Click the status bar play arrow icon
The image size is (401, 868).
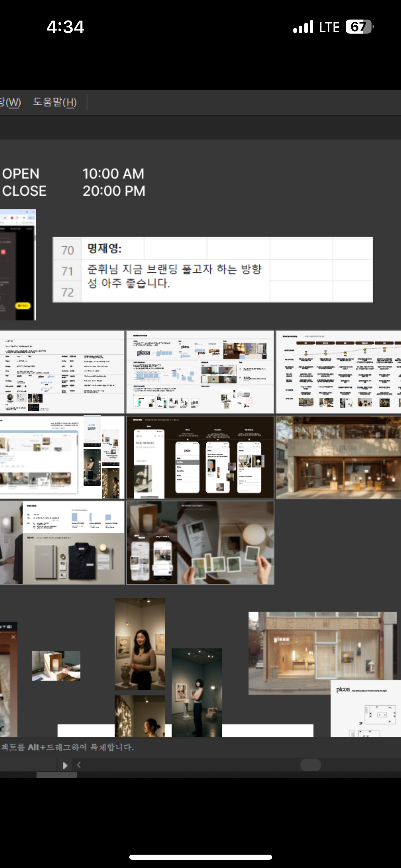point(65,765)
